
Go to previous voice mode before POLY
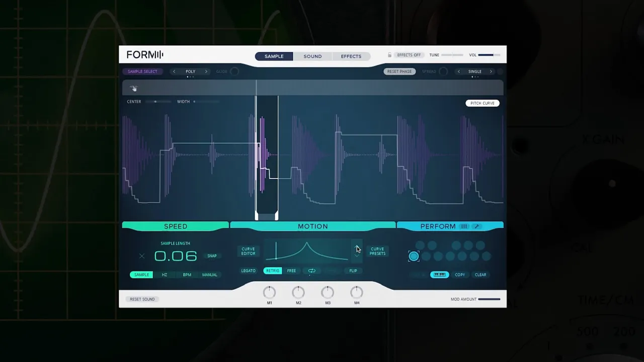(174, 71)
